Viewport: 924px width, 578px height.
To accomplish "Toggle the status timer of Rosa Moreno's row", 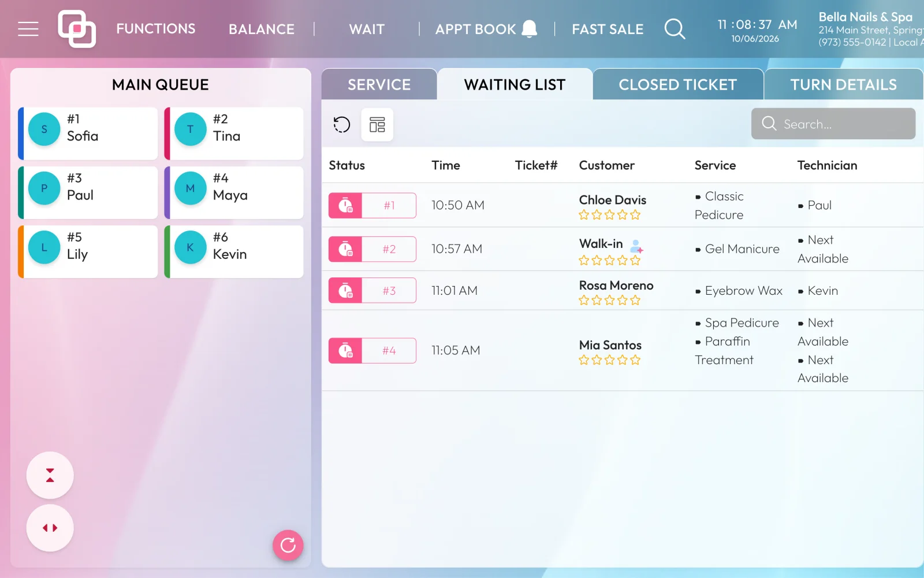I will click(345, 290).
